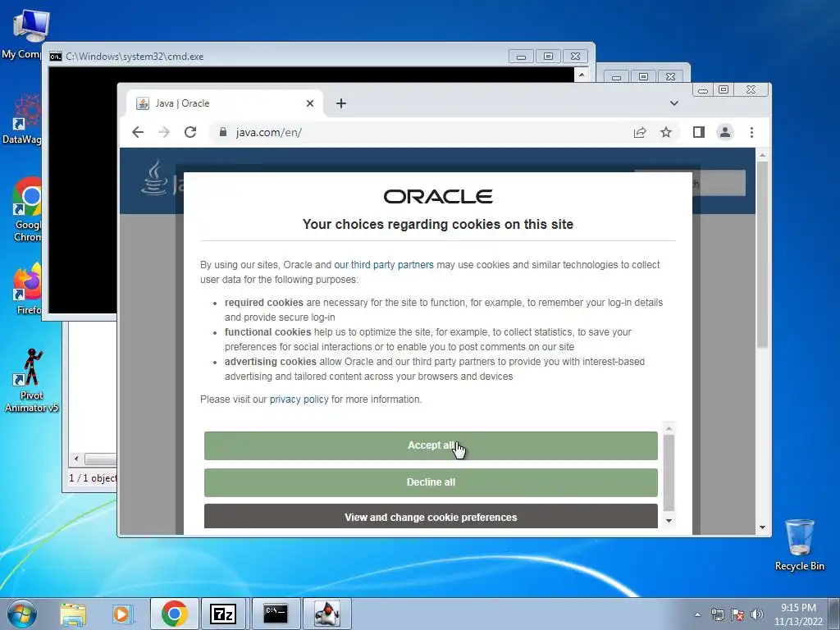Image resolution: width=840 pixels, height=630 pixels.
Task: Open Windows Start button
Action: (22, 614)
